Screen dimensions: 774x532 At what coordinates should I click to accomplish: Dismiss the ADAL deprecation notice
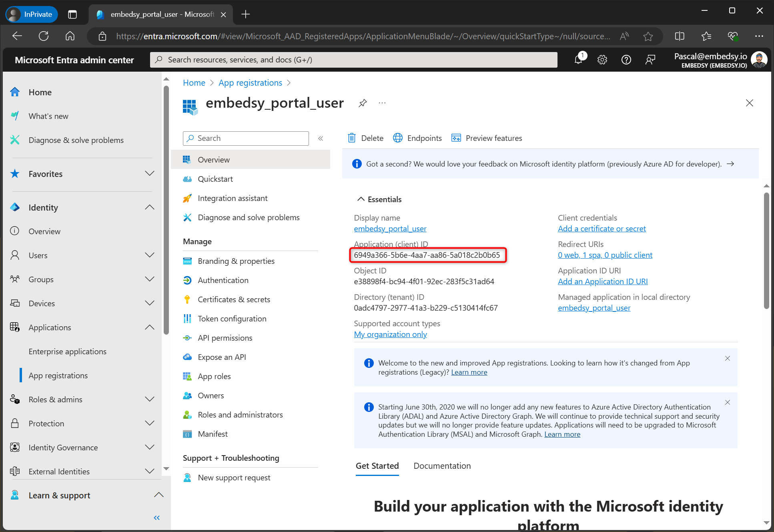click(x=727, y=402)
